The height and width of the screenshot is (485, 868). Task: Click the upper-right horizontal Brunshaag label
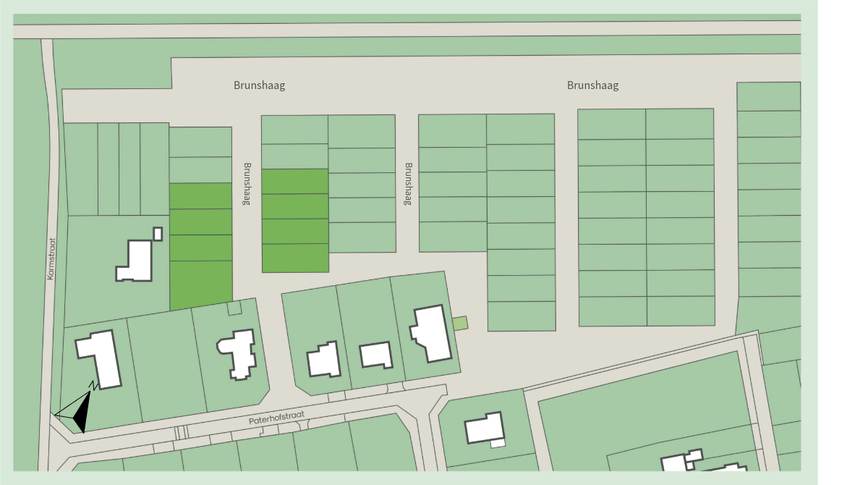coord(592,85)
